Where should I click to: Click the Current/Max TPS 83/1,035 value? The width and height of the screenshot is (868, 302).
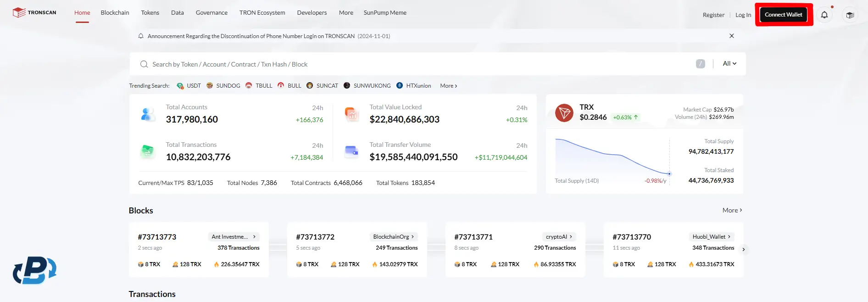[x=200, y=183]
